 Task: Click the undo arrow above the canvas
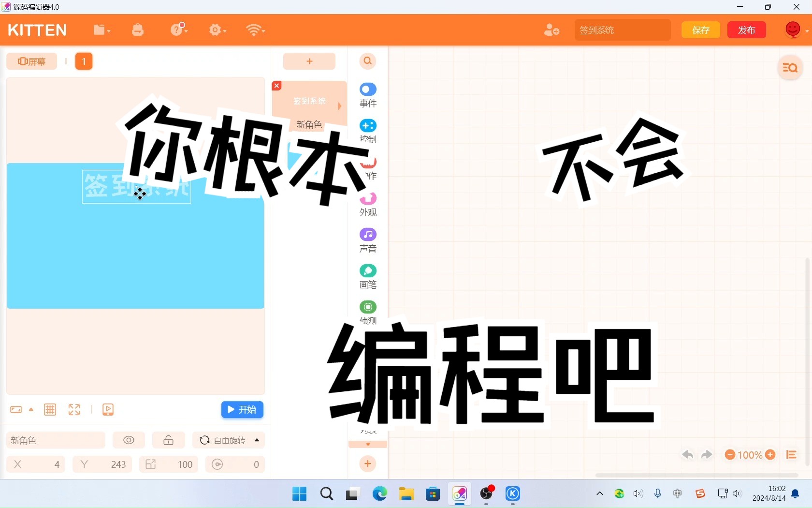pos(688,455)
